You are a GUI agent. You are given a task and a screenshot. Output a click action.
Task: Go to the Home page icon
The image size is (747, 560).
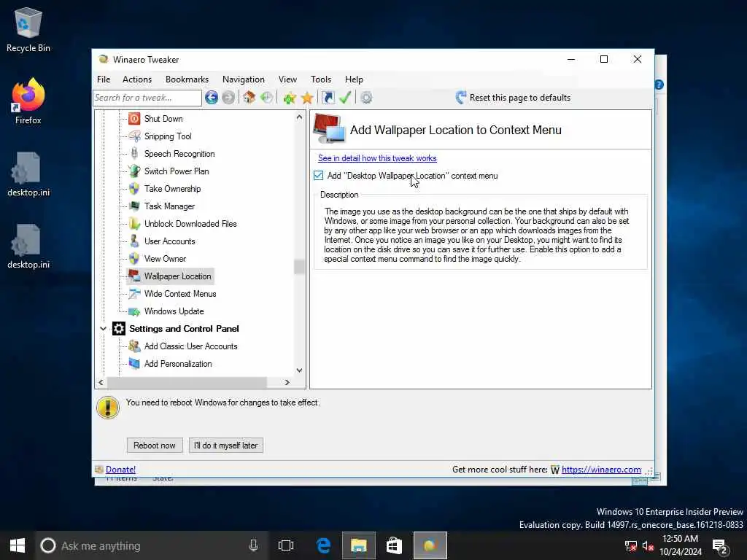249,98
